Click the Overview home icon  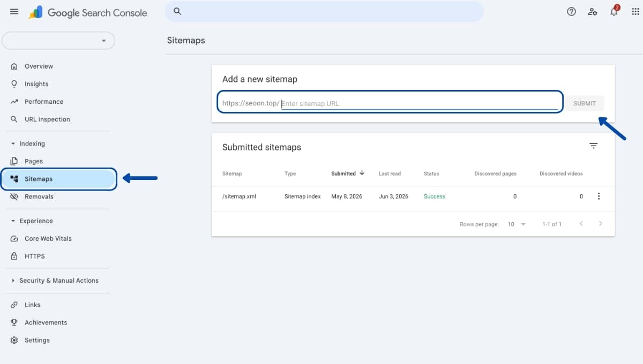(x=14, y=66)
